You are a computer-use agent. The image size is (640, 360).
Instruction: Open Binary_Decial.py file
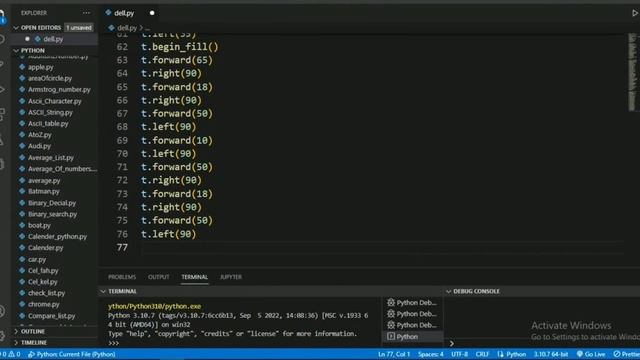tap(52, 203)
